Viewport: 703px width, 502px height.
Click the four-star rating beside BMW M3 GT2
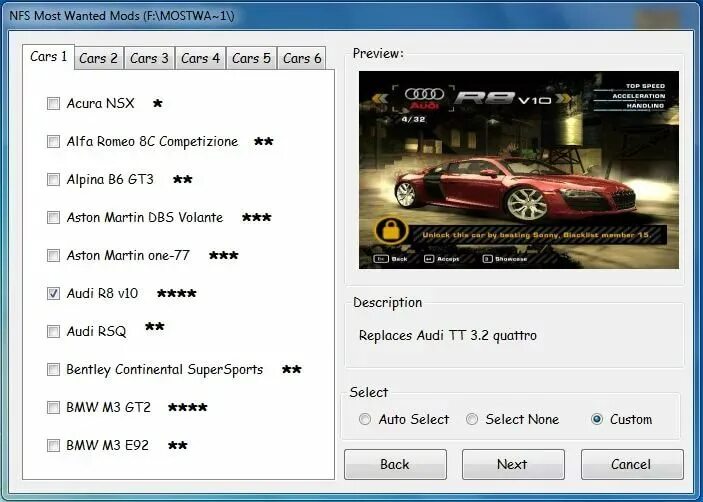(x=187, y=407)
